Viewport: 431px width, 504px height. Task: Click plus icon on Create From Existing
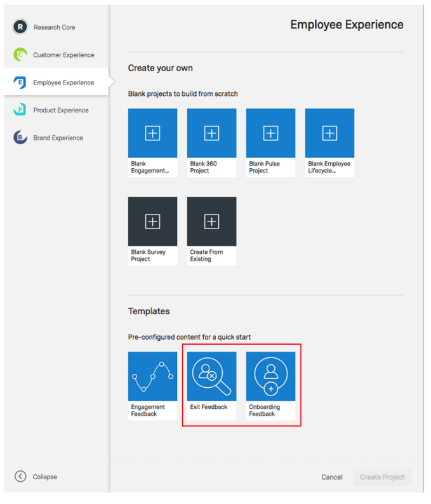click(x=212, y=222)
